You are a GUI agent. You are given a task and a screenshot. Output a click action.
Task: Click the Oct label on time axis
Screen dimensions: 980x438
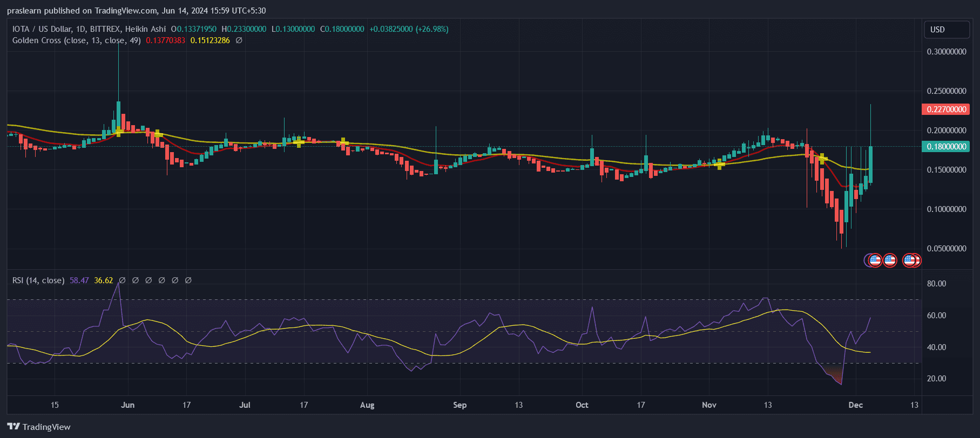[582, 405]
